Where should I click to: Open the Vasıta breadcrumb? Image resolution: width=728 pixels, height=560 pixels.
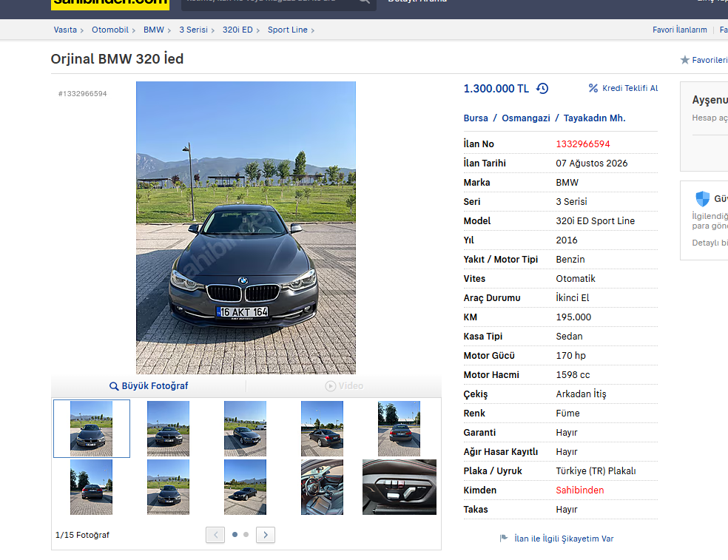tap(65, 30)
